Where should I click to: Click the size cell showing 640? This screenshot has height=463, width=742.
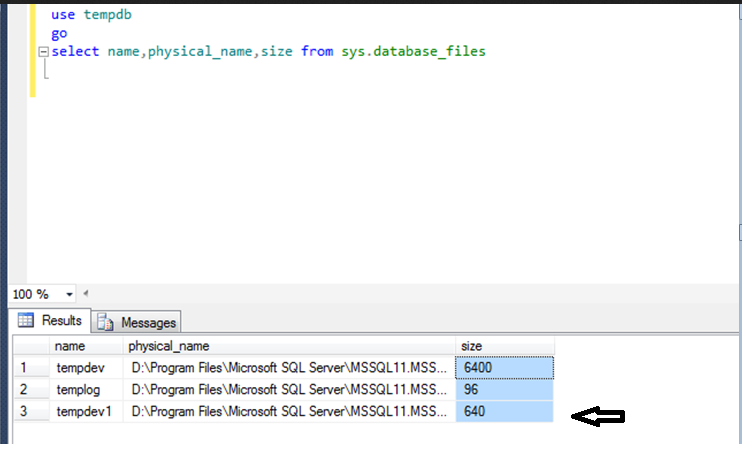505,411
